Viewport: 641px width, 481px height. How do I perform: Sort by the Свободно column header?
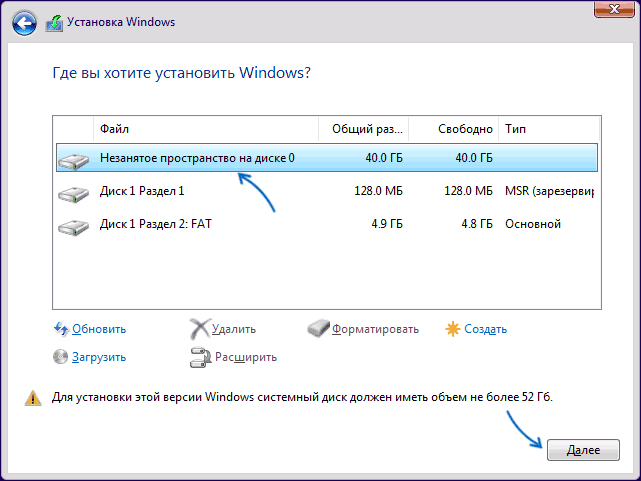point(454,129)
